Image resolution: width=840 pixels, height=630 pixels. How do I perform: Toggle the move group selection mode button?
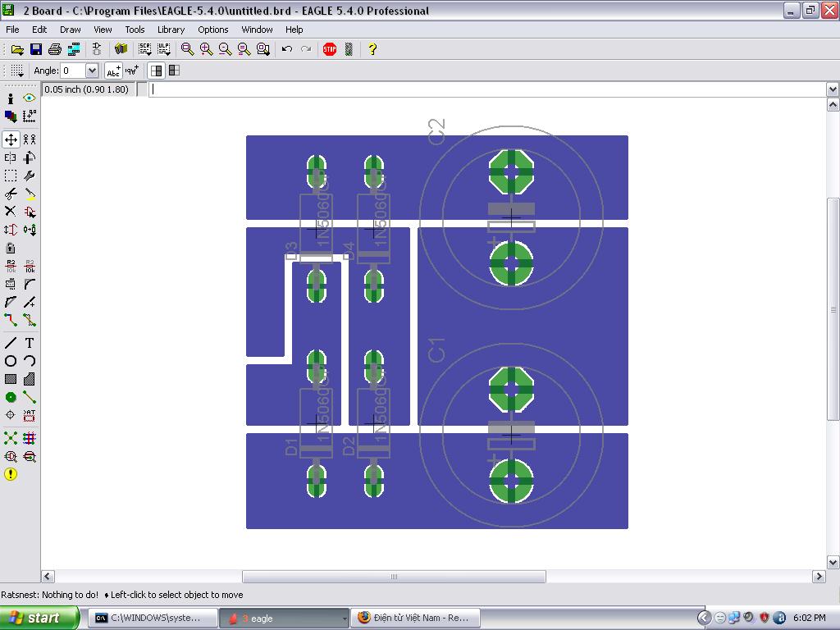174,71
